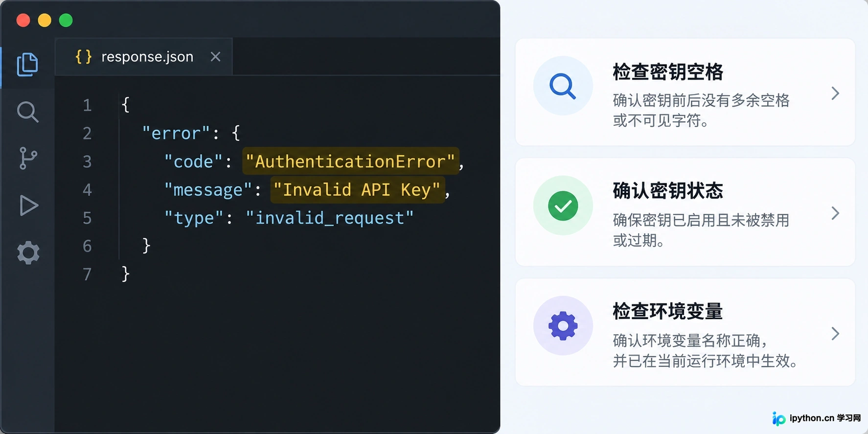This screenshot has height=434, width=868.
Task: Click the green maximize window button
Action: 66,20
